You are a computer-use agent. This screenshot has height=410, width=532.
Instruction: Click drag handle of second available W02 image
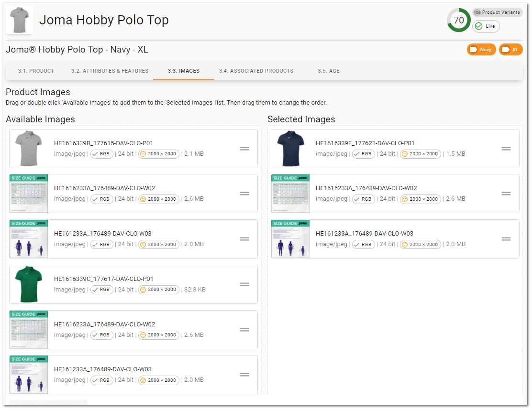tap(244, 330)
